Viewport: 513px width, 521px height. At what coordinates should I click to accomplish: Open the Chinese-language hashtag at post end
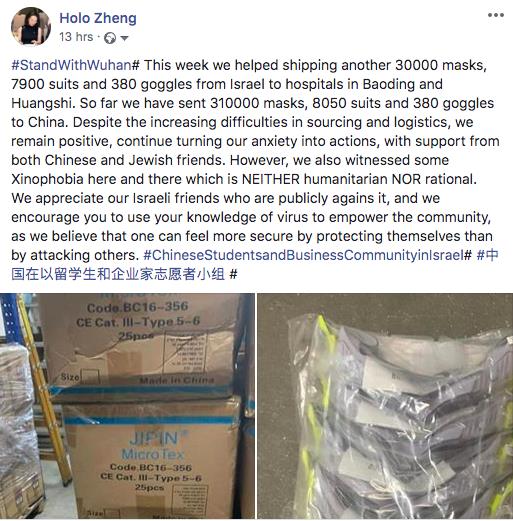pos(255,265)
